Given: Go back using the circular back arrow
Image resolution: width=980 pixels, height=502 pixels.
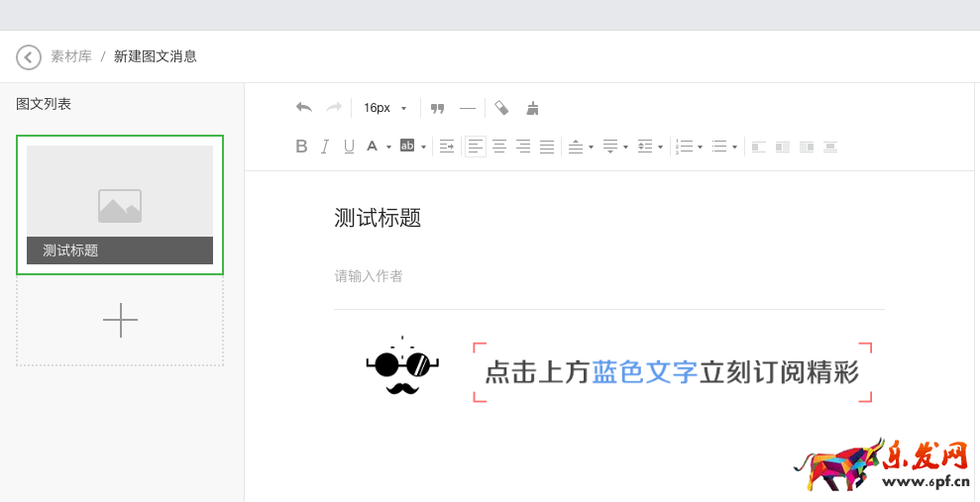Looking at the screenshot, I should click(29, 56).
